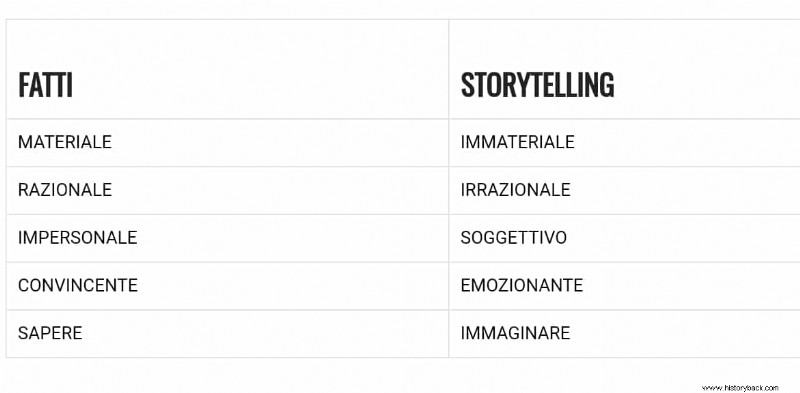Select the IMMATERIALE cell

(624, 142)
